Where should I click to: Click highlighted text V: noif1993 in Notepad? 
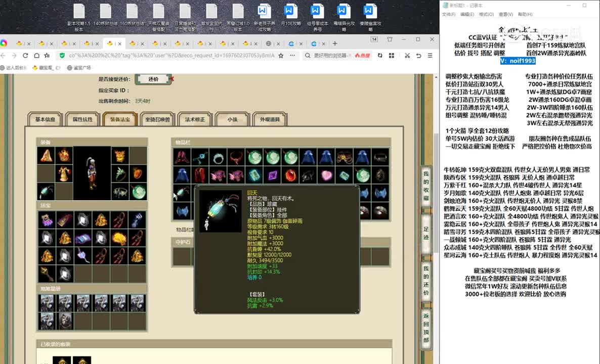coord(518,61)
